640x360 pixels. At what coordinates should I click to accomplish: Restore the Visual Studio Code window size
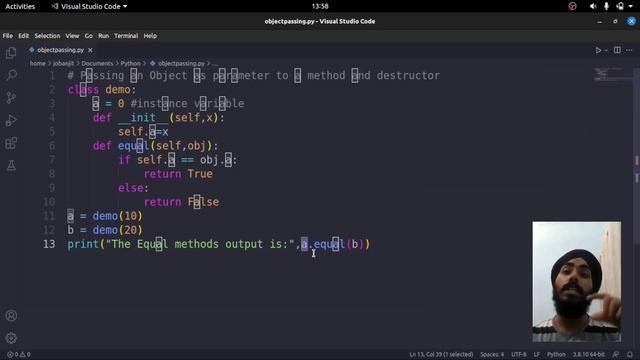click(x=615, y=22)
